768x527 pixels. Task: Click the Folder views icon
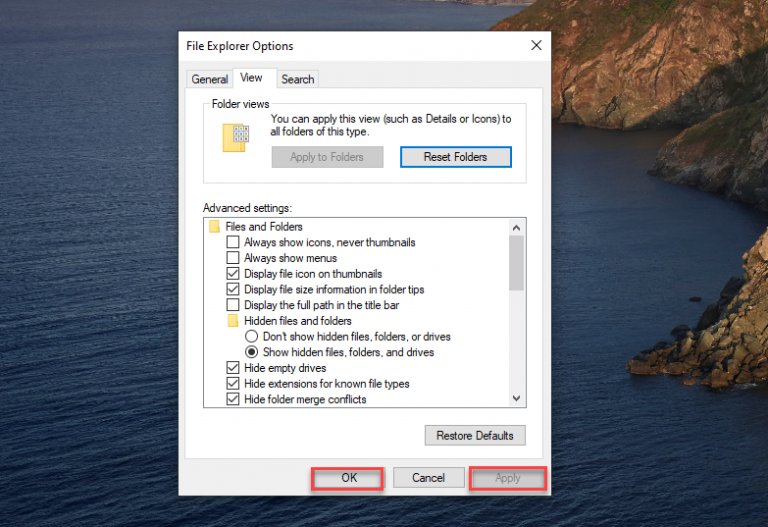(236, 138)
